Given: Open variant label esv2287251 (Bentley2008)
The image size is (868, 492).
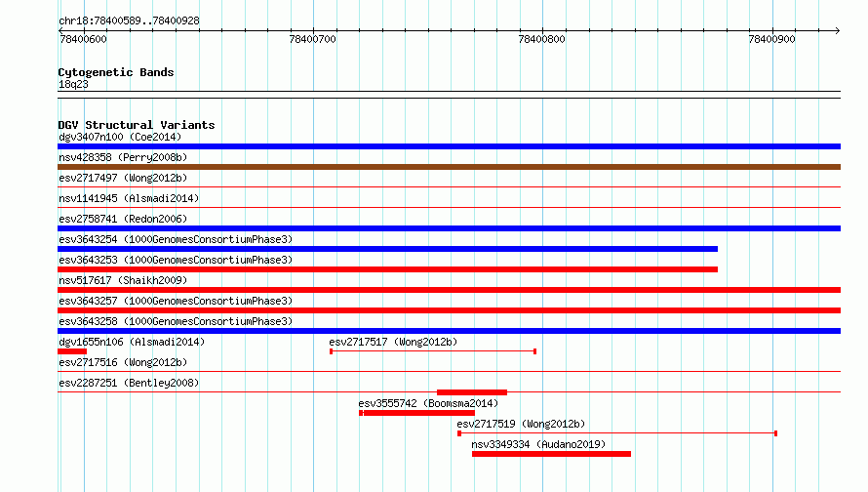Looking at the screenshot, I should click(129, 383).
